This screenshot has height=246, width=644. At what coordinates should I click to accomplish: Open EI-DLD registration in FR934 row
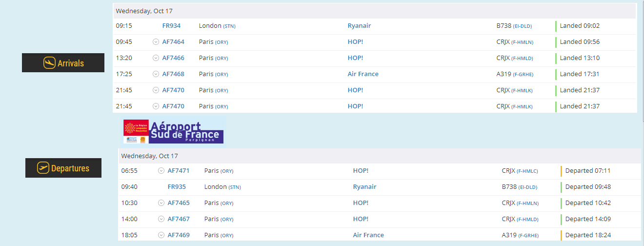(523, 26)
